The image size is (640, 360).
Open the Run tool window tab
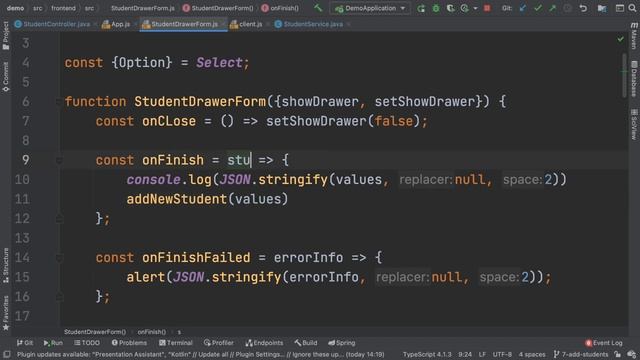53,343
